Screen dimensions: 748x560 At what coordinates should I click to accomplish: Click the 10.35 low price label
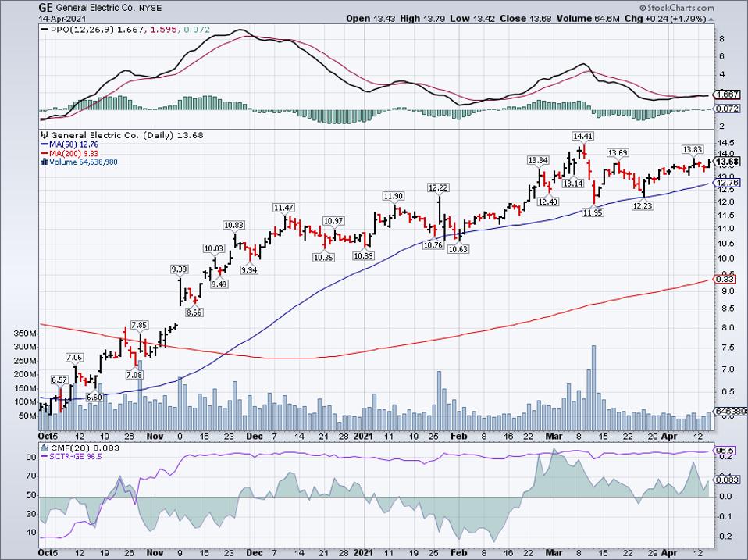tap(324, 258)
